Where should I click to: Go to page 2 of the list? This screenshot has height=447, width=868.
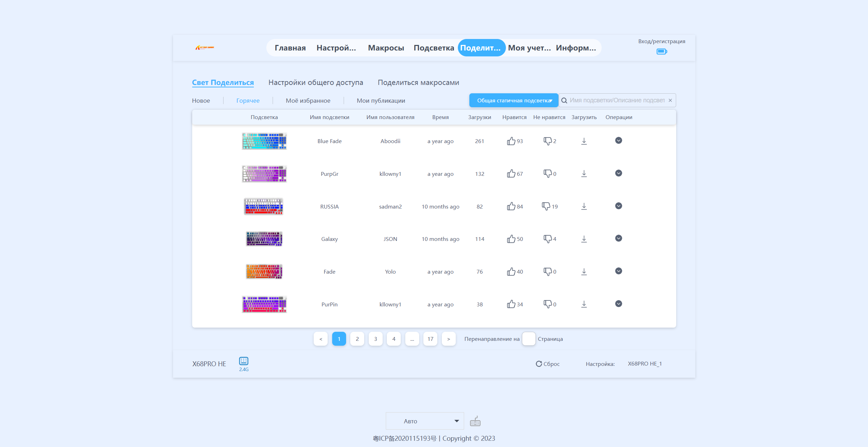[x=357, y=339]
